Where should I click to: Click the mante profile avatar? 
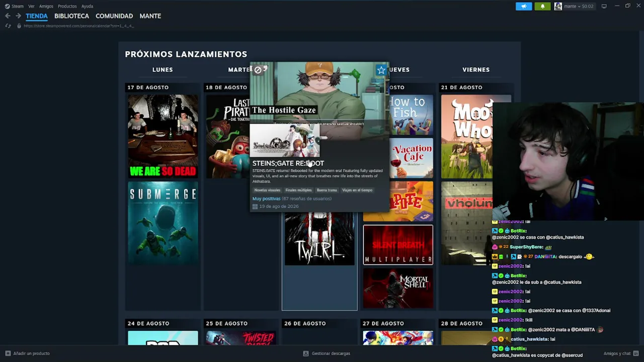pyautogui.click(x=558, y=6)
